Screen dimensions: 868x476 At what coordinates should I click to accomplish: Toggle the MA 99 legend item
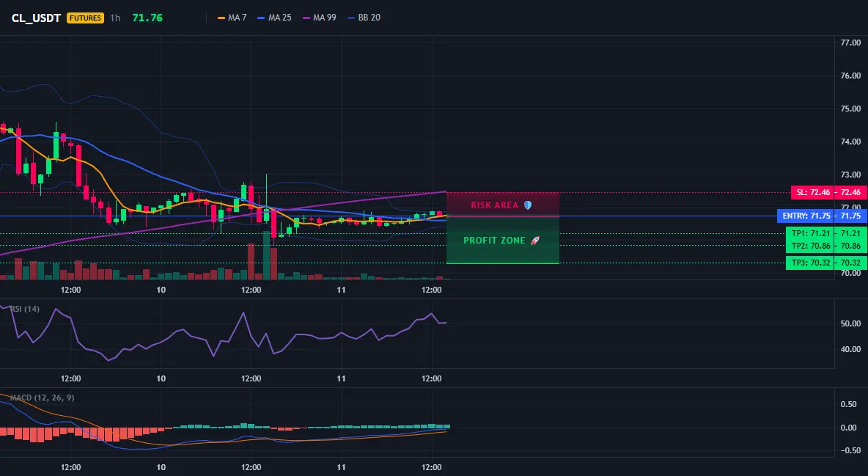click(x=320, y=18)
